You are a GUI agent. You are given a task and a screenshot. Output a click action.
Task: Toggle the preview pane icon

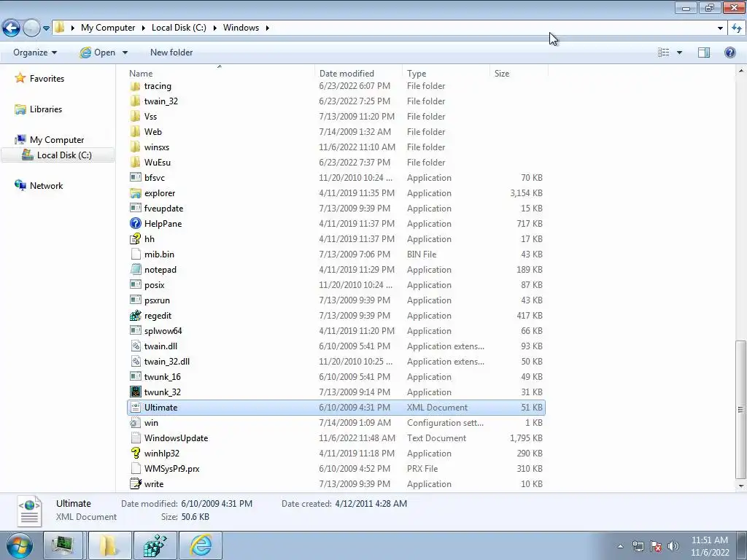pos(704,52)
